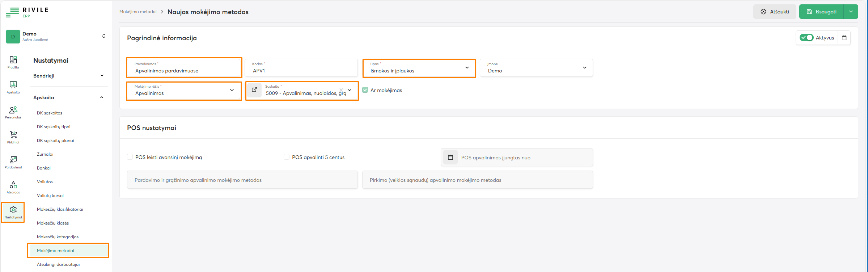The image size is (868, 272).
Task: Click the Atšaukti cancel button
Action: pyautogui.click(x=775, y=12)
